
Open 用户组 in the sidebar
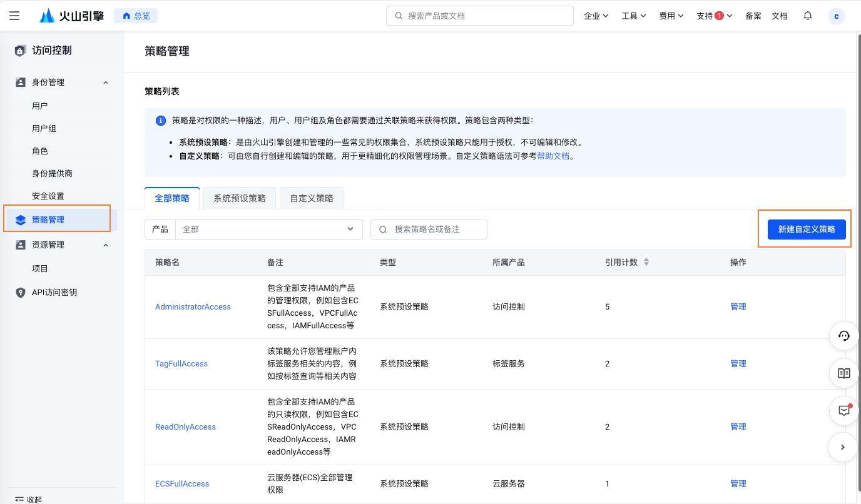tap(44, 128)
